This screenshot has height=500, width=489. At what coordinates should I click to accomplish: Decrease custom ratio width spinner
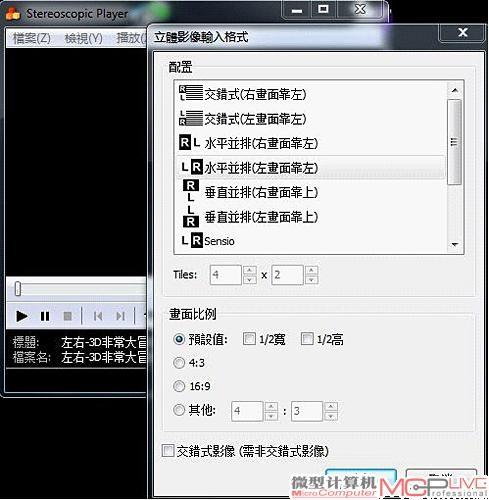[271, 416]
